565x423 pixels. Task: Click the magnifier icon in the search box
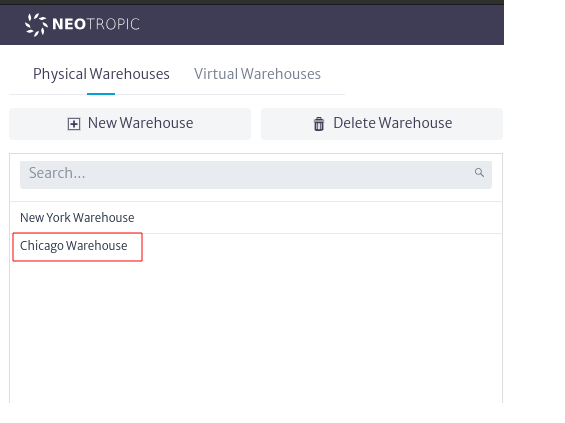pos(479,173)
